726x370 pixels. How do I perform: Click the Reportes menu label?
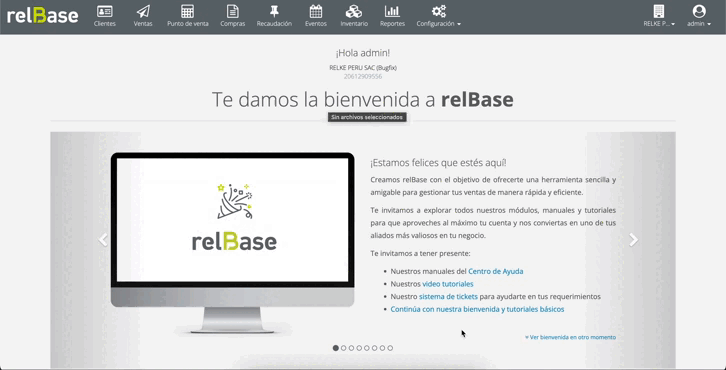(x=392, y=24)
